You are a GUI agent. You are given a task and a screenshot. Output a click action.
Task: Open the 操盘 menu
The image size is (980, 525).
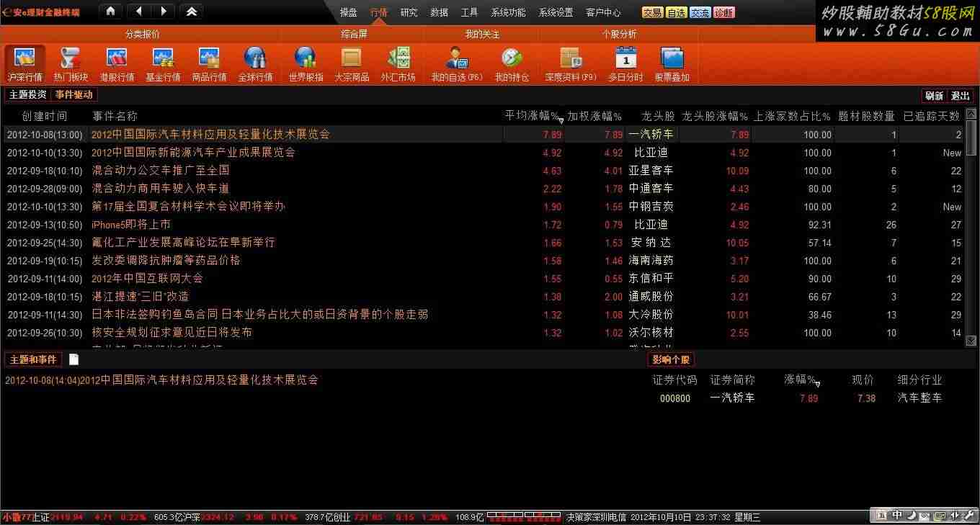(349, 12)
